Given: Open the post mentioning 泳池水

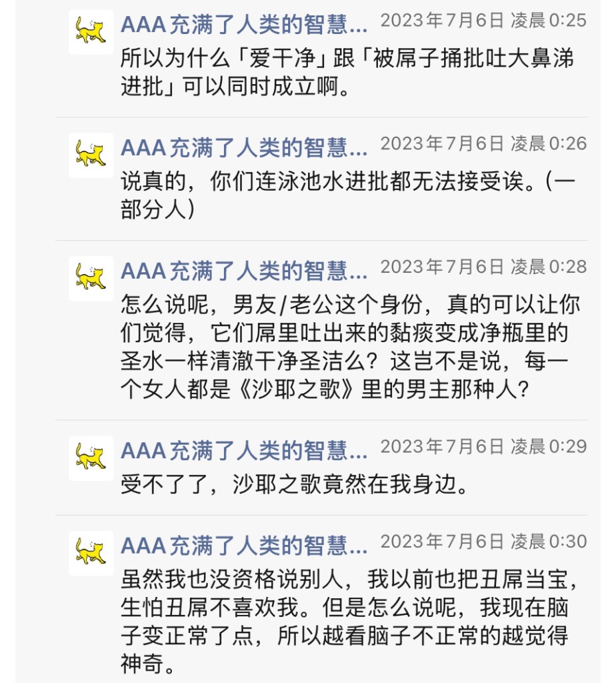Looking at the screenshot, I should tap(347, 195).
